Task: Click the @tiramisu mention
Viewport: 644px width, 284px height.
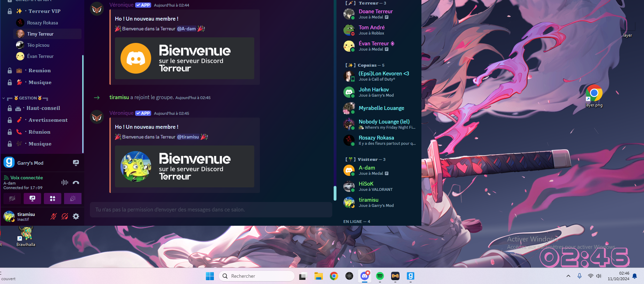Action: point(188,137)
